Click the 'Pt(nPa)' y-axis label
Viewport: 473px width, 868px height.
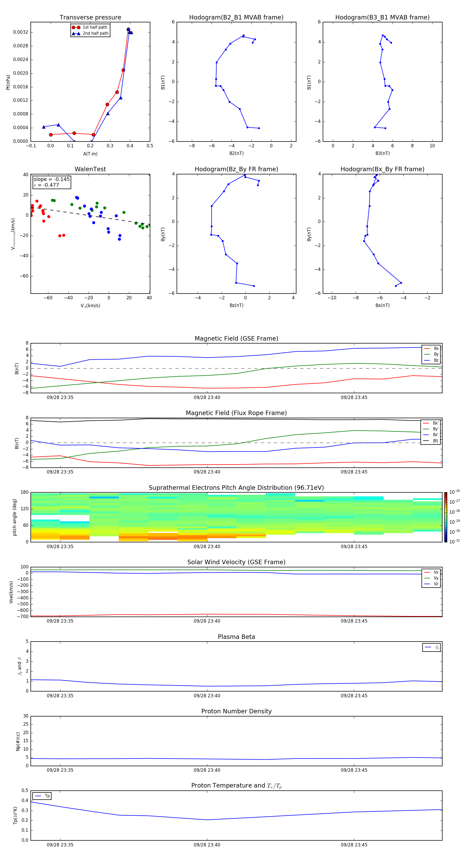point(8,82)
